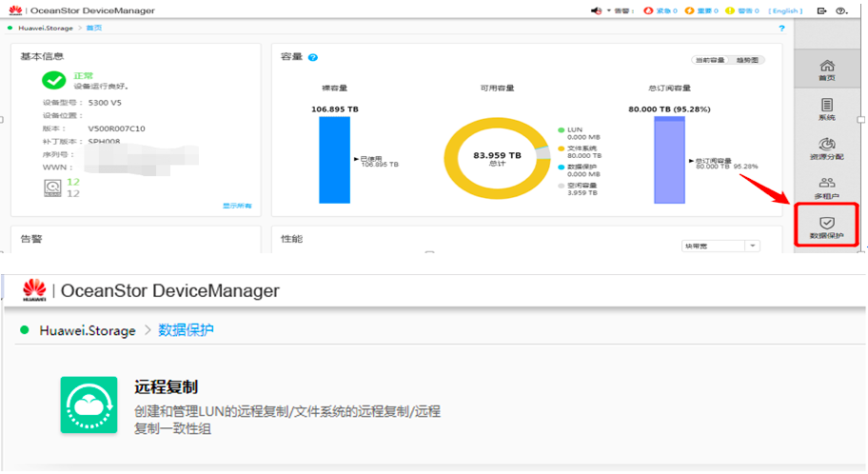Open the help menu icon in top bar

tap(841, 10)
